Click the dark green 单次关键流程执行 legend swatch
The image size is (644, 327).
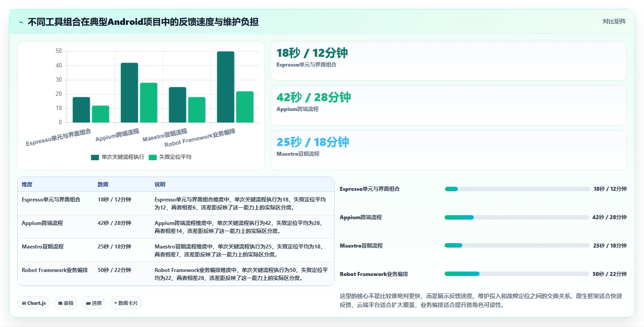point(95,157)
